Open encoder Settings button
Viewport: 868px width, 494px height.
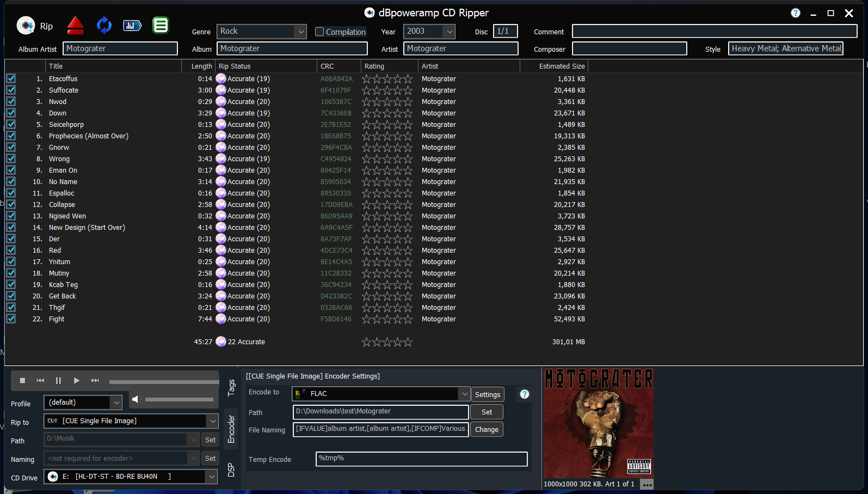tap(488, 394)
